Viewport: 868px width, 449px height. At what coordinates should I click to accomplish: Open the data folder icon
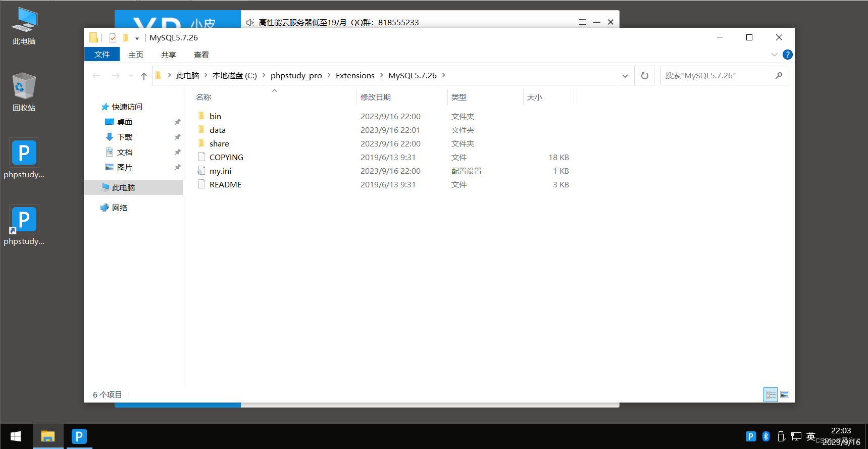tap(201, 130)
